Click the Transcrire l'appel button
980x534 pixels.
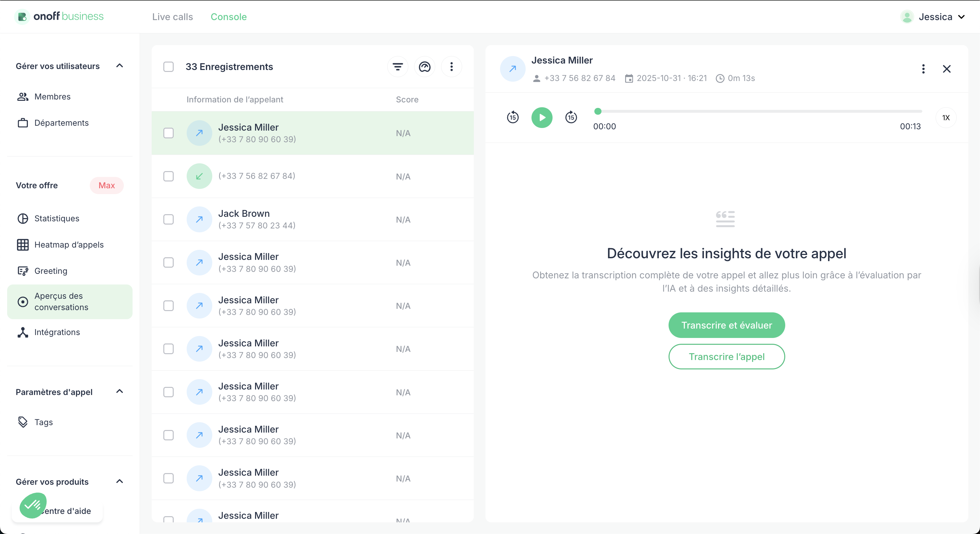click(726, 357)
